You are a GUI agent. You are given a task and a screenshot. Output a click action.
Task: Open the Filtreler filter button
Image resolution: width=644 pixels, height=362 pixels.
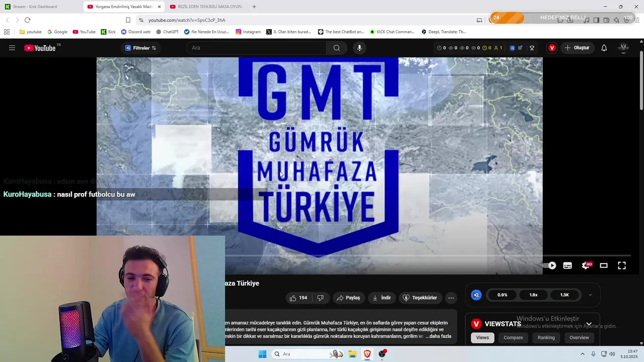(x=140, y=48)
